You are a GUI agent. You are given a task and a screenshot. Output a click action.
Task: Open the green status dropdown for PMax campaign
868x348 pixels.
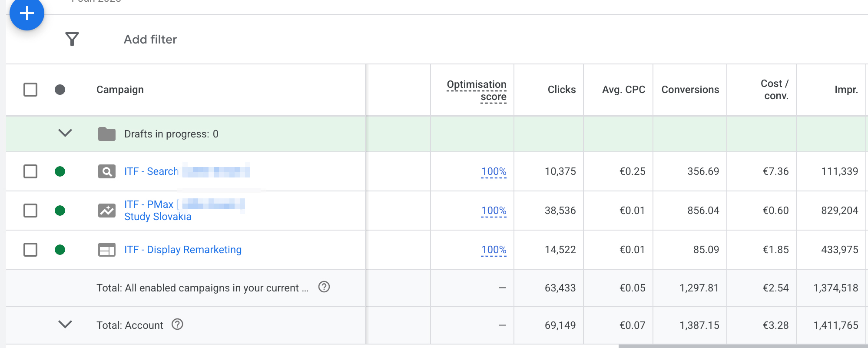coord(60,211)
